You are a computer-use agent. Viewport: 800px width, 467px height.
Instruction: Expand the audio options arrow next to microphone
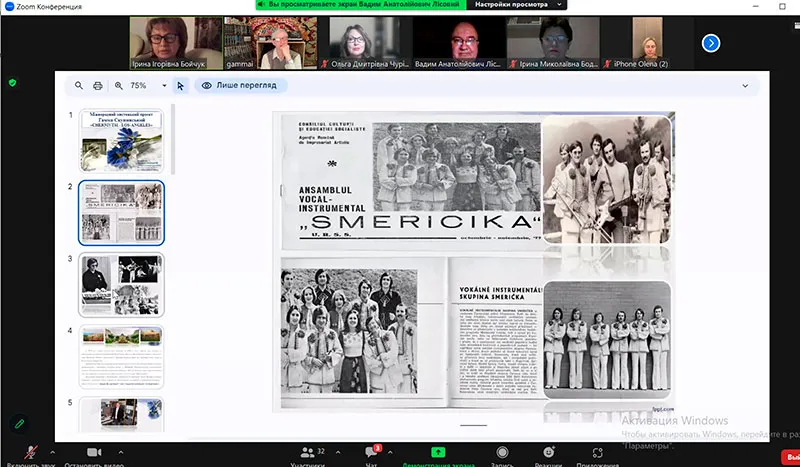pyautogui.click(x=54, y=450)
